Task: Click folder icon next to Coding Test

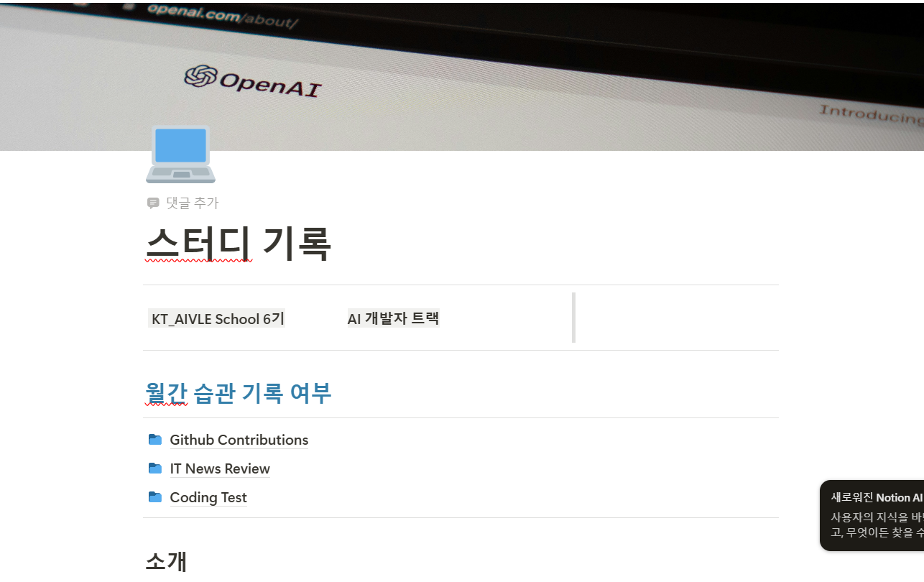Action: click(155, 497)
